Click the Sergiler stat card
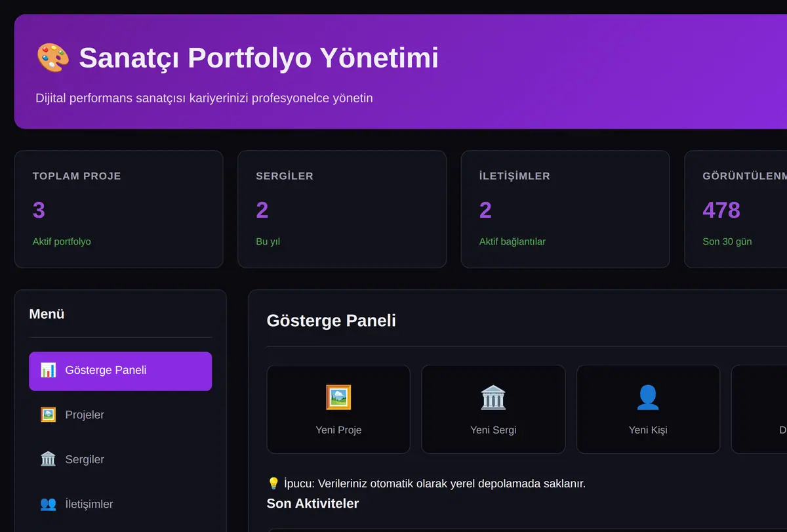 [342, 209]
